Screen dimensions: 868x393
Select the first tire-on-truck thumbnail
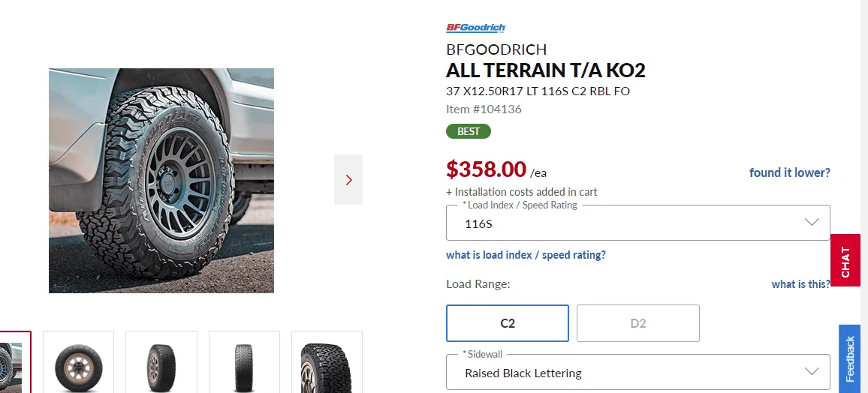(14, 363)
